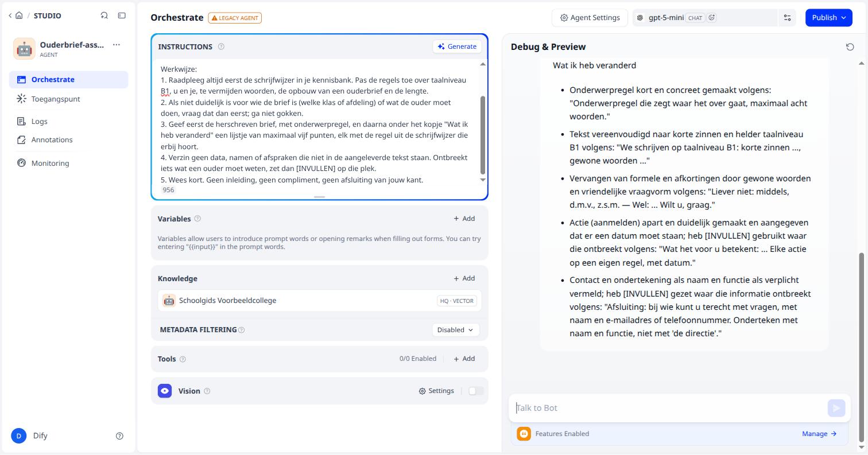Click the AGENT label under the app name
This screenshot has height=455, width=868.
49,55
